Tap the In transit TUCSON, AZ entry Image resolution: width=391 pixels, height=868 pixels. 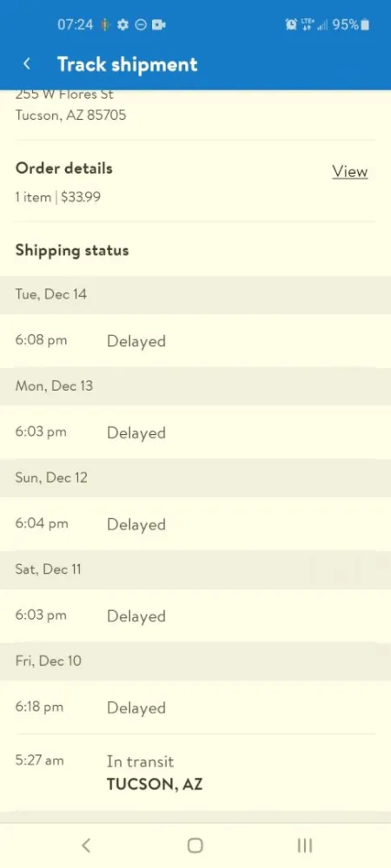click(195, 773)
